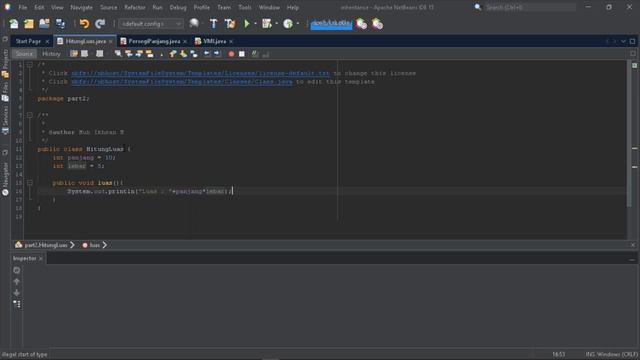Viewport: 640px width, 360px height.
Task: Stop macro recording with the white square icon
Action: click(x=242, y=54)
